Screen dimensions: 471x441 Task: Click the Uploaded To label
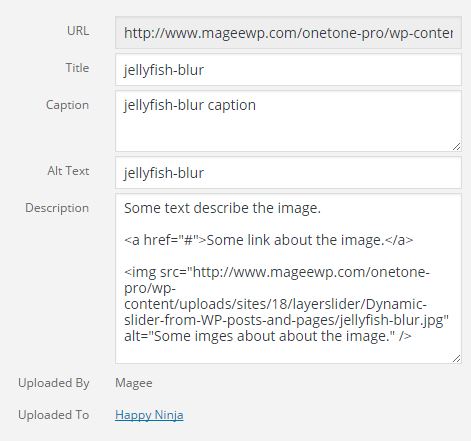pos(54,415)
